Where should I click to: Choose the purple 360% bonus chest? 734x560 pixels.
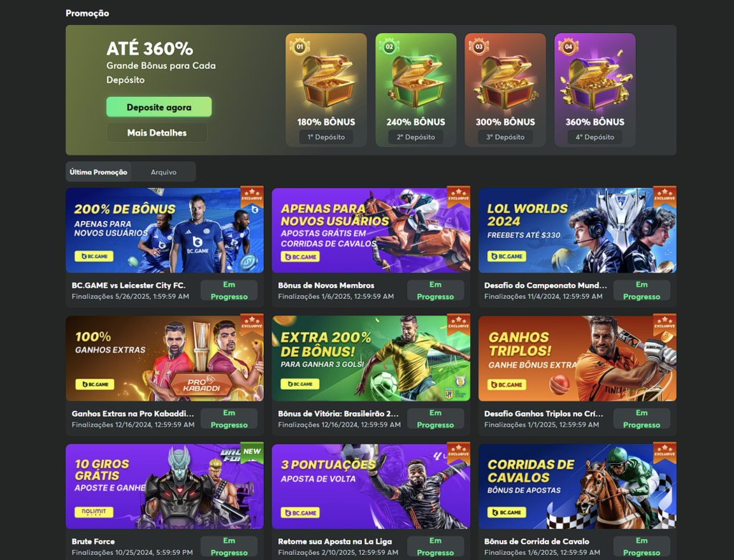click(595, 90)
